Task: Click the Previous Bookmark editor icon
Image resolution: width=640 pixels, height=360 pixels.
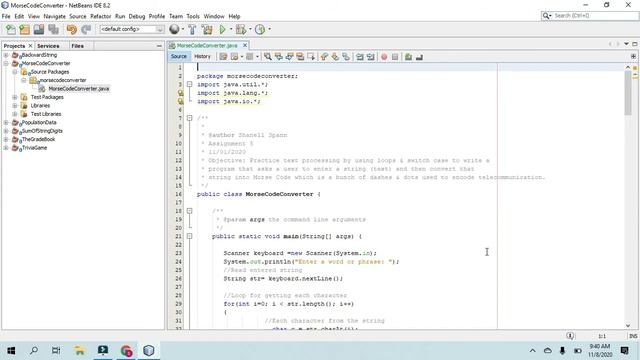Action: point(324,57)
